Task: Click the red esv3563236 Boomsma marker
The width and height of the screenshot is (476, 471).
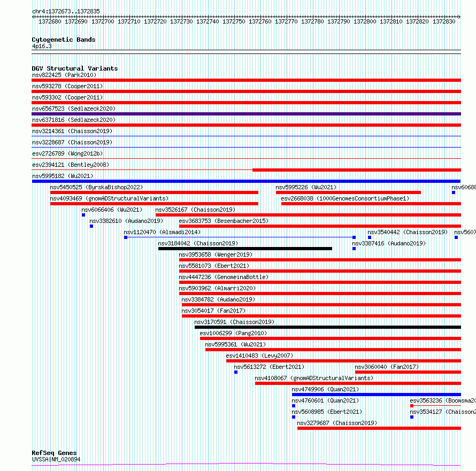Action: [x=412, y=406]
